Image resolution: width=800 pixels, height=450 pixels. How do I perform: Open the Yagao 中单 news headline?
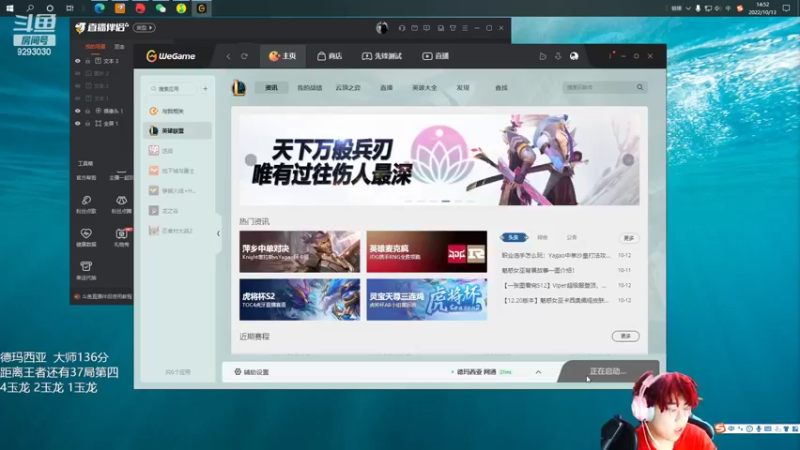point(556,255)
